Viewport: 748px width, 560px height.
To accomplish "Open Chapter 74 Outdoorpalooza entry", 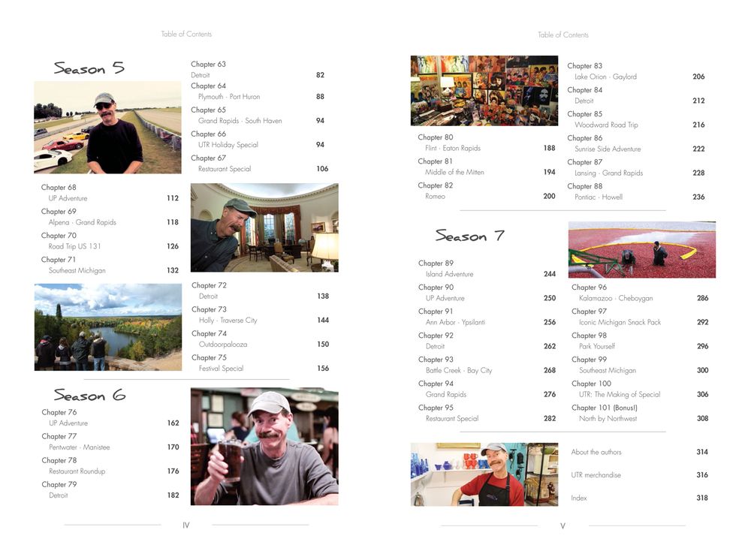I will [x=261, y=339].
